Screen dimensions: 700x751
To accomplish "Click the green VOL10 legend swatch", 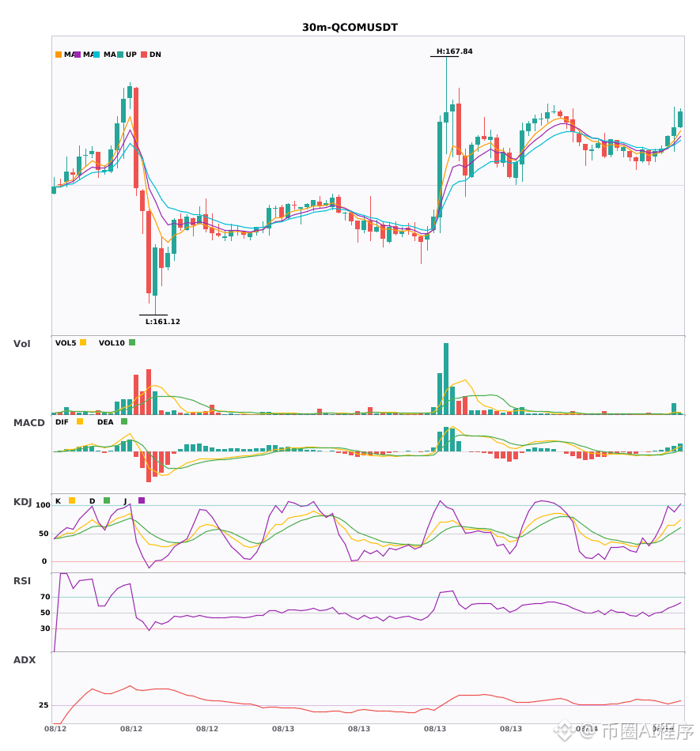I will 132,342.
